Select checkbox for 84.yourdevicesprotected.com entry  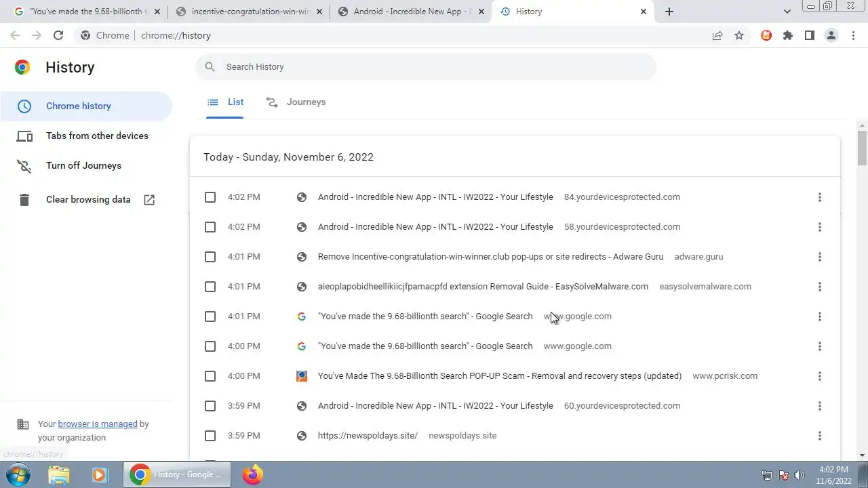pos(210,197)
